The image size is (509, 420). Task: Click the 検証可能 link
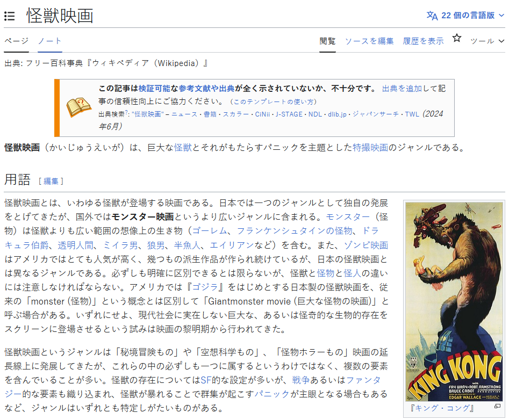click(x=154, y=89)
